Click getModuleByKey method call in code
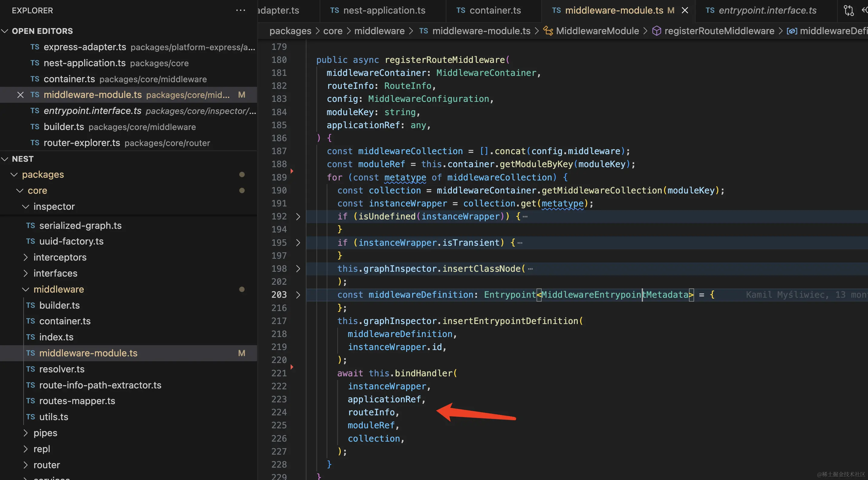 click(x=536, y=164)
